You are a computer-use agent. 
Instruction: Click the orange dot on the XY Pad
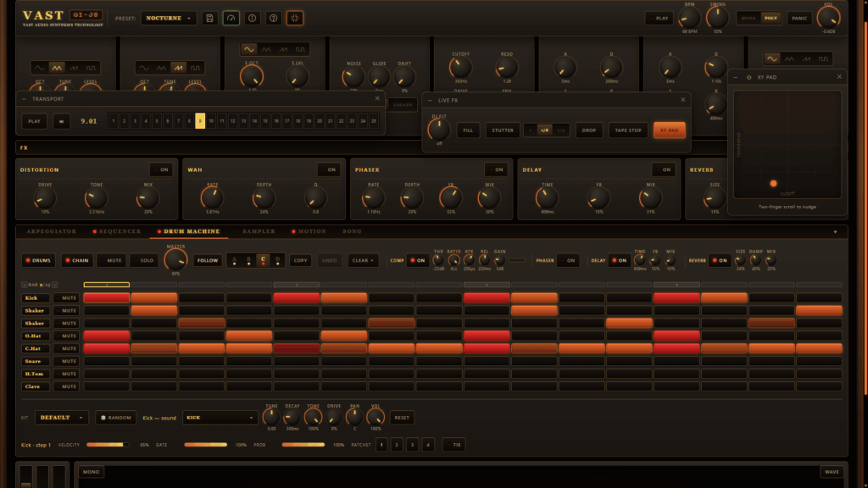(x=773, y=184)
